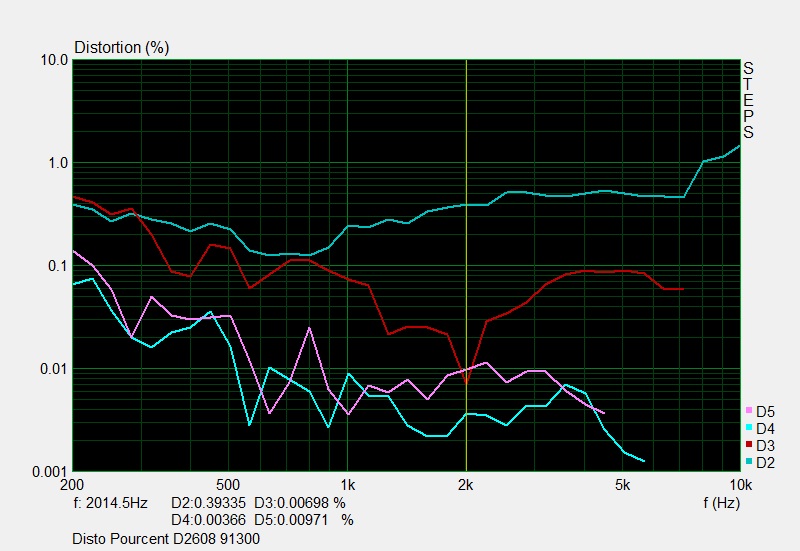Click the Disto Pourcent D2608 91300 caption

166,539
